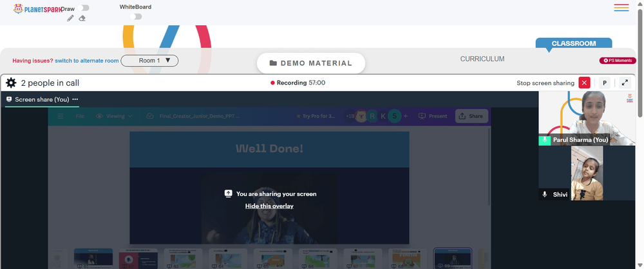Enter fullscreen with the expand arrows icon
Image resolution: width=644 pixels, height=269 pixels.
point(625,83)
